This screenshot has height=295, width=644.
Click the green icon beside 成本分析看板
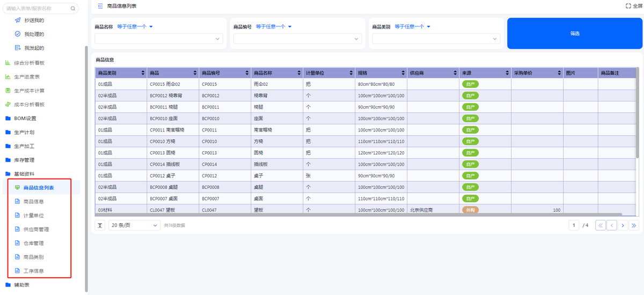(x=8, y=105)
